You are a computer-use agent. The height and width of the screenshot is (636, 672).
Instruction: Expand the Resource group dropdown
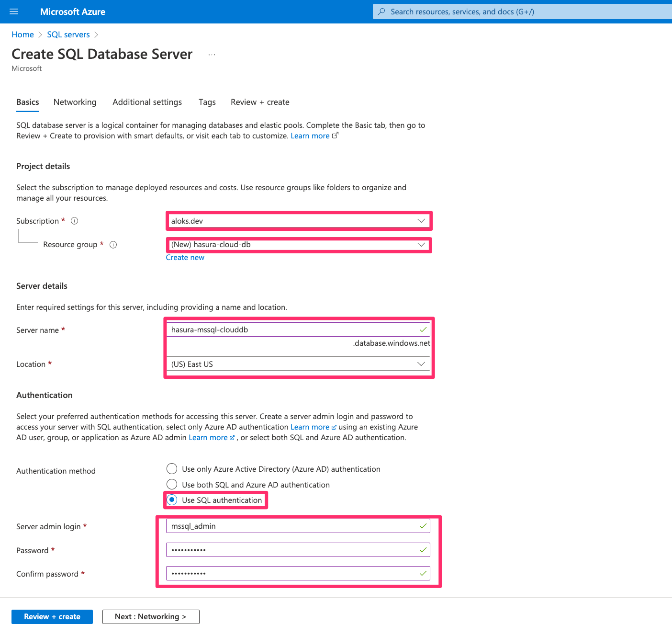click(x=298, y=245)
